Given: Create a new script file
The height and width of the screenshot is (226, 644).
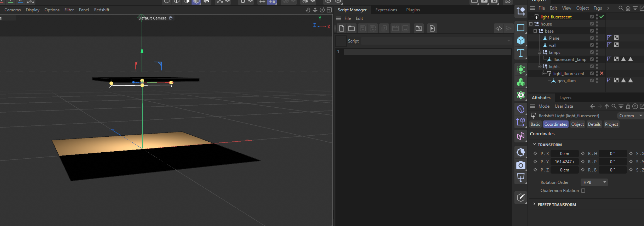Looking at the screenshot, I should pyautogui.click(x=342, y=28).
